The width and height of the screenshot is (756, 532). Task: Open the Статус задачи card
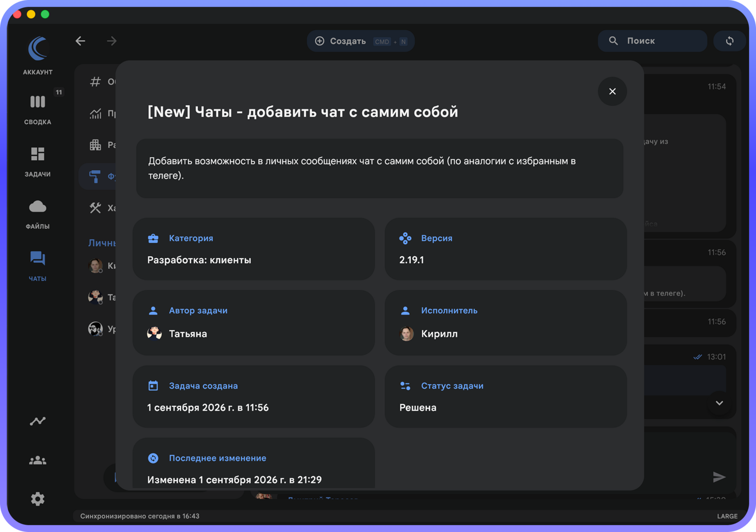[x=506, y=397]
